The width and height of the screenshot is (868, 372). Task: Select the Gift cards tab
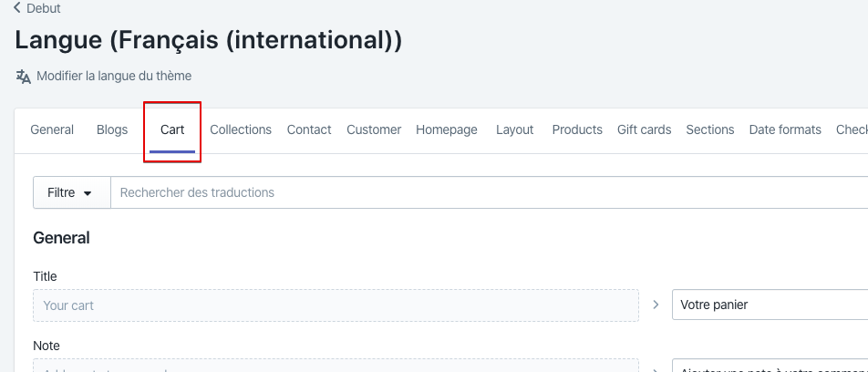tap(645, 129)
